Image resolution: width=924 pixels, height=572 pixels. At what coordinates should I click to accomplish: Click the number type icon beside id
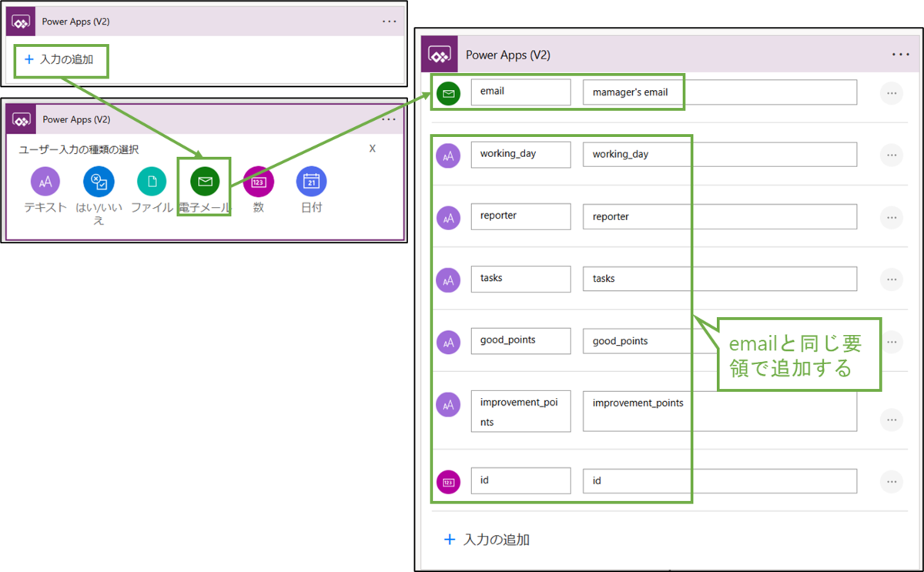(x=448, y=483)
